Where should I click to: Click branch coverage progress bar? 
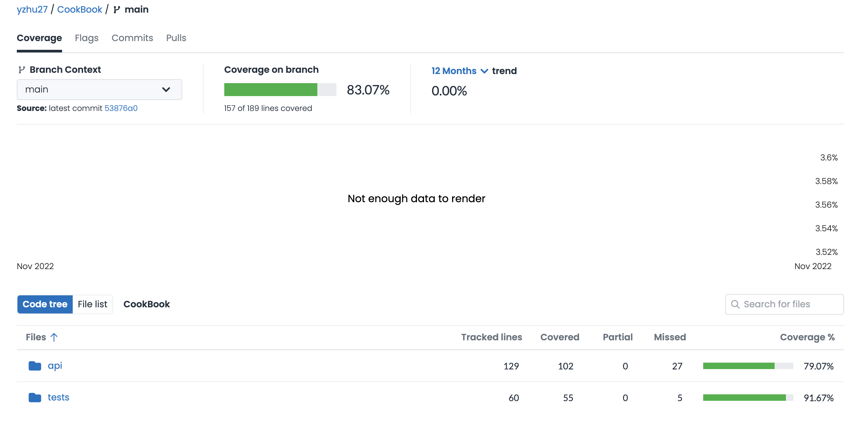coord(280,89)
